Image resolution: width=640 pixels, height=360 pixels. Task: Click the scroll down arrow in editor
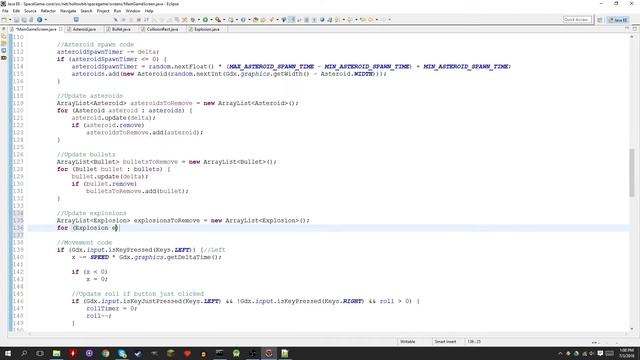[632, 329]
